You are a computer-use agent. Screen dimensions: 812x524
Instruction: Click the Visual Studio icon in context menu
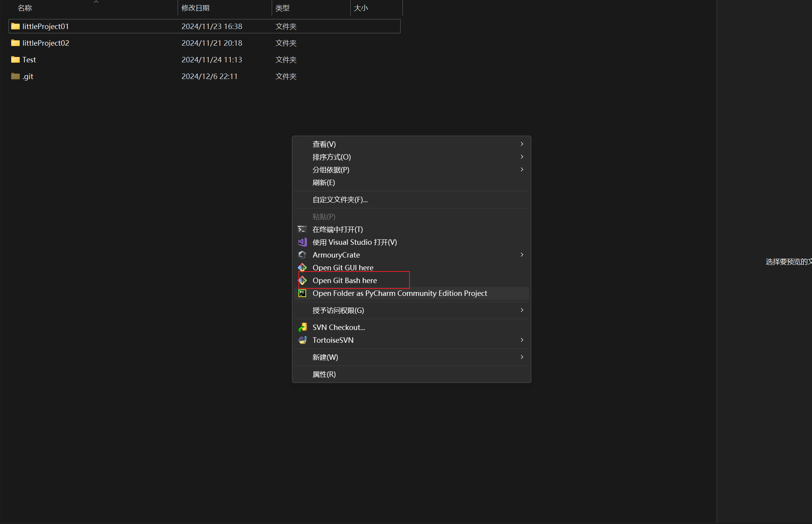(302, 242)
